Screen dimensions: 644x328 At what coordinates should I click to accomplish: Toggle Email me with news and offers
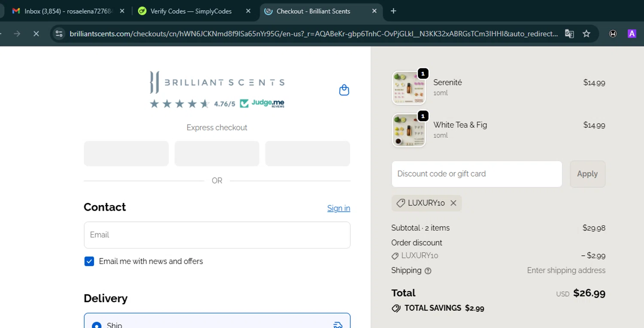89,261
